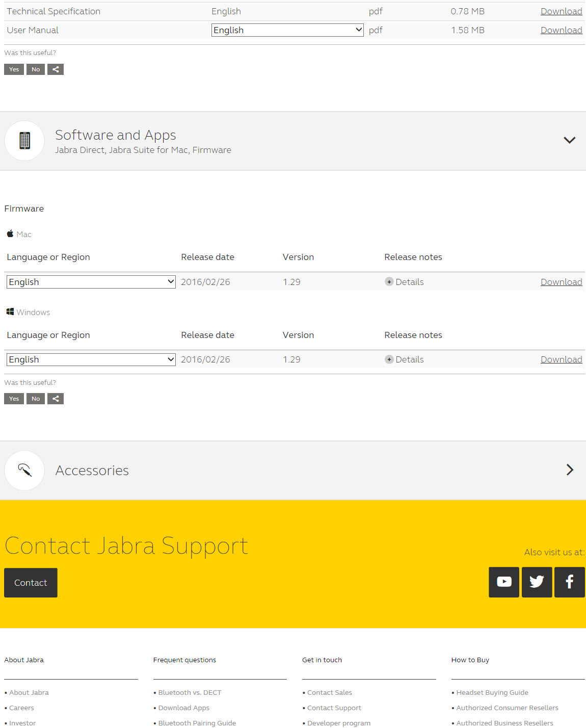Open the Contact Sales link
This screenshot has width=586, height=728.
click(x=330, y=692)
